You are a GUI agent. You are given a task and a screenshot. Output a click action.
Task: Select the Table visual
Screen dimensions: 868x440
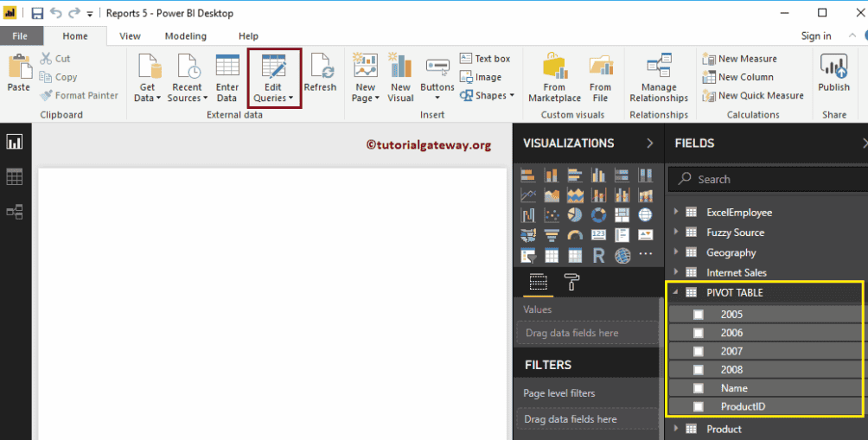(552, 255)
